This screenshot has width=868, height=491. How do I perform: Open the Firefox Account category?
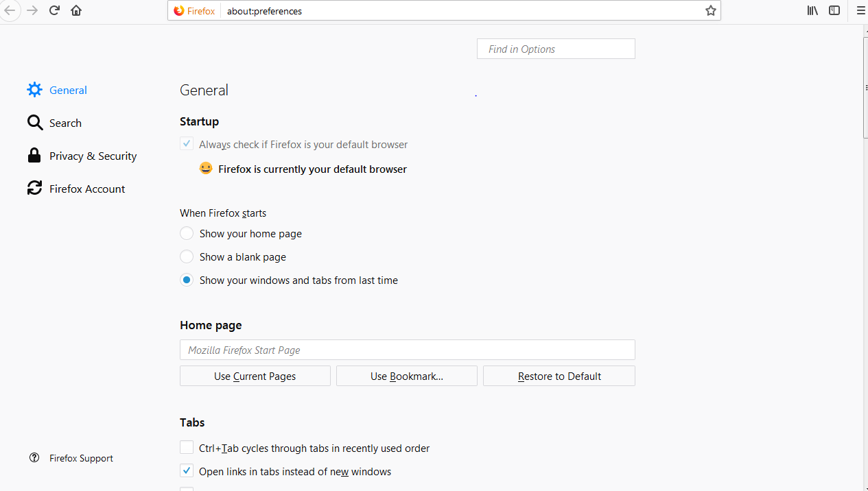point(86,189)
